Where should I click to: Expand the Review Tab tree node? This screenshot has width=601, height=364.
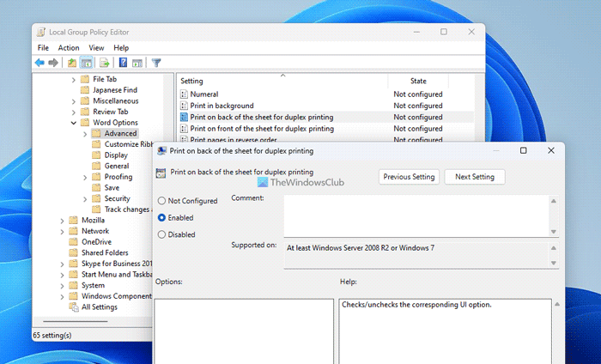click(x=73, y=112)
